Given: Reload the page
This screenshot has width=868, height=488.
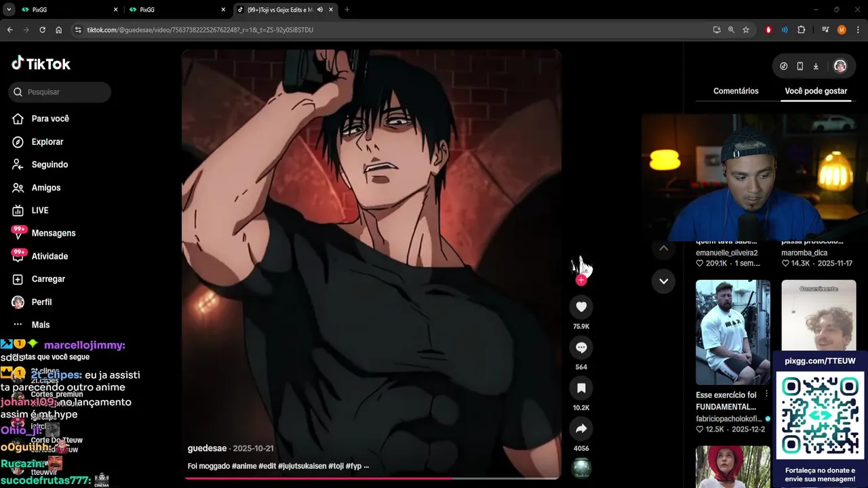Looking at the screenshot, I should point(42,30).
